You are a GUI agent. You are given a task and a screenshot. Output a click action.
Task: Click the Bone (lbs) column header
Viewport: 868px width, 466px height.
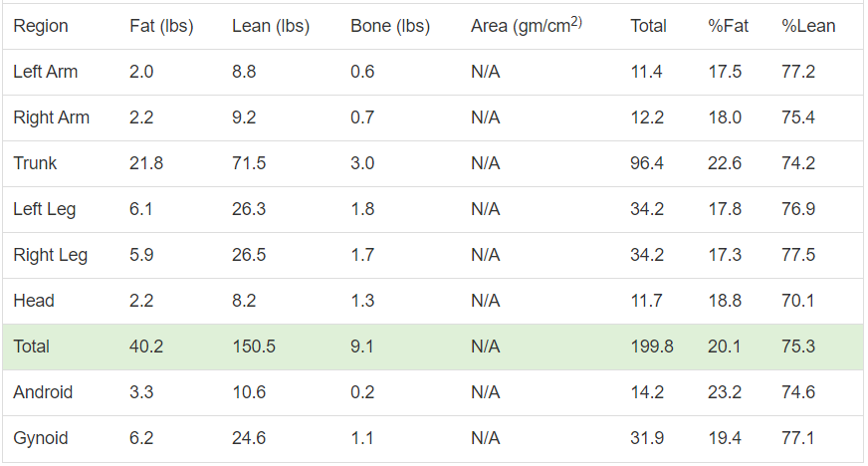click(390, 26)
